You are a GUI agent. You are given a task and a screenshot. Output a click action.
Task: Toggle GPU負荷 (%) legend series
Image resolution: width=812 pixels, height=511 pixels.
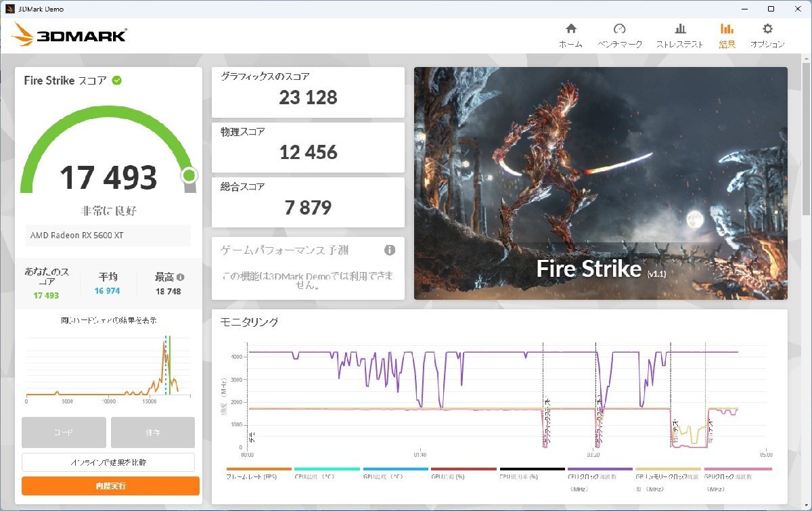pyautogui.click(x=464, y=473)
